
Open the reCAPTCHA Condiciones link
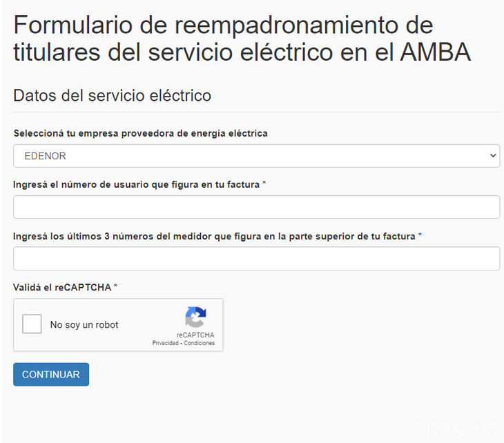200,343
